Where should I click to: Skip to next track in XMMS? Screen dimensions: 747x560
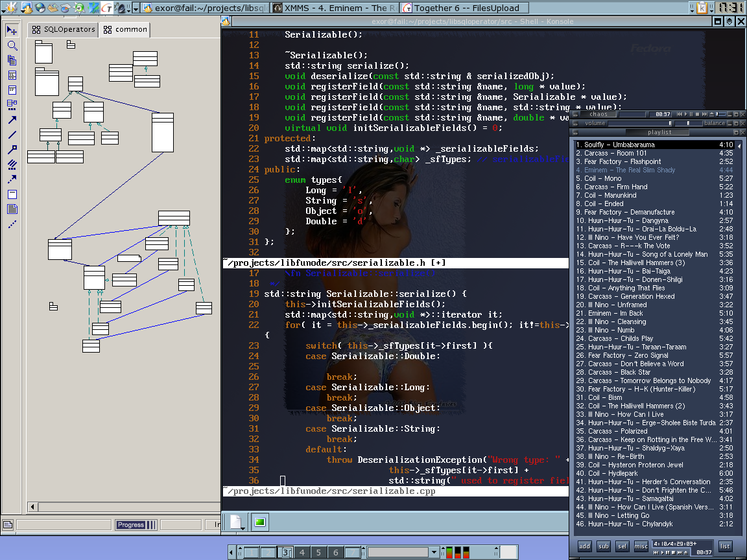(705, 114)
